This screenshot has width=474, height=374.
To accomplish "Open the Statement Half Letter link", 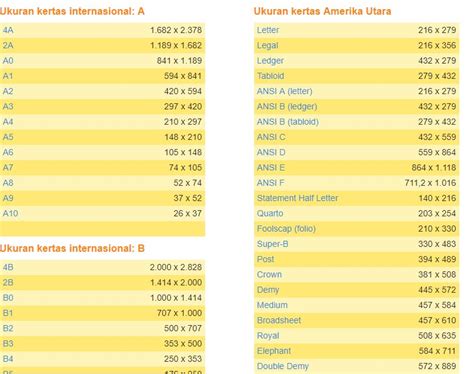I will (297, 198).
